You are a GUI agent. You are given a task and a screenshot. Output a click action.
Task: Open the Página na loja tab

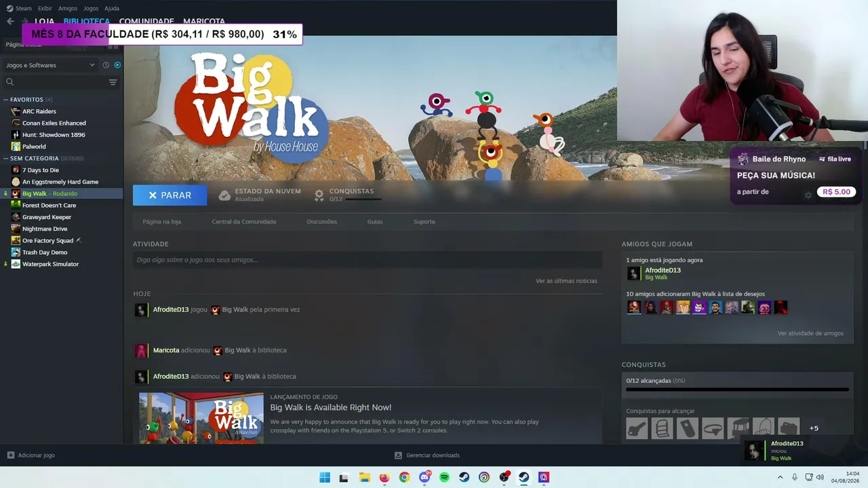pyautogui.click(x=161, y=222)
